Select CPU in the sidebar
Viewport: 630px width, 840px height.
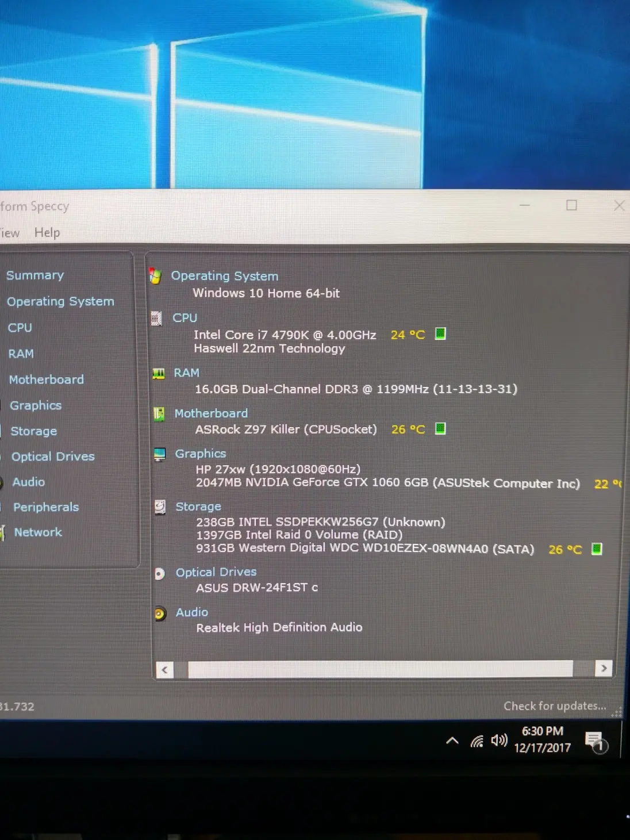pos(20,328)
